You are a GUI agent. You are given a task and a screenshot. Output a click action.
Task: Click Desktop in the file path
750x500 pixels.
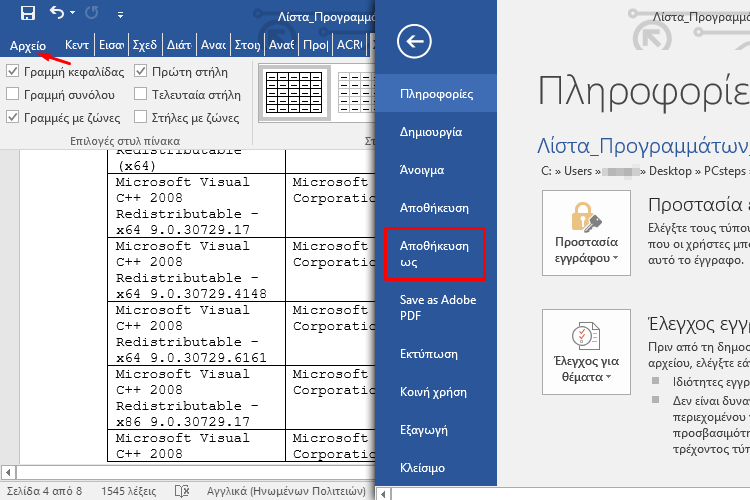(x=670, y=171)
